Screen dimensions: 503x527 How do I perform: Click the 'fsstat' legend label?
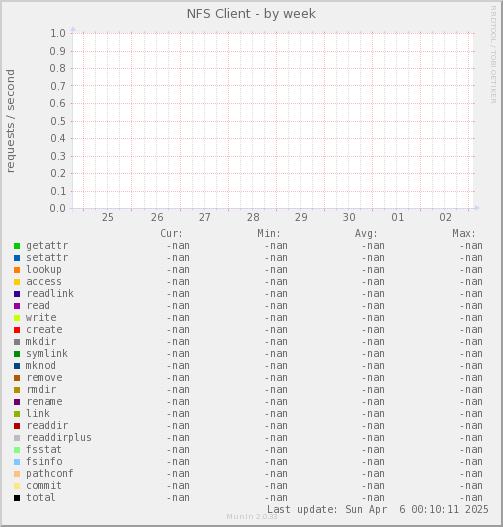(x=44, y=450)
